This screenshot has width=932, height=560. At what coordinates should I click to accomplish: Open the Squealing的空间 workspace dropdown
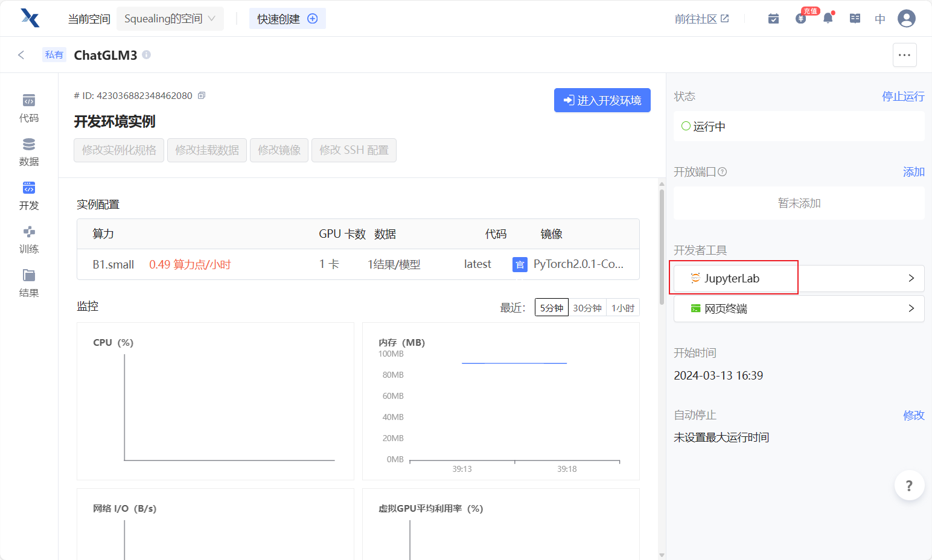[x=170, y=19]
